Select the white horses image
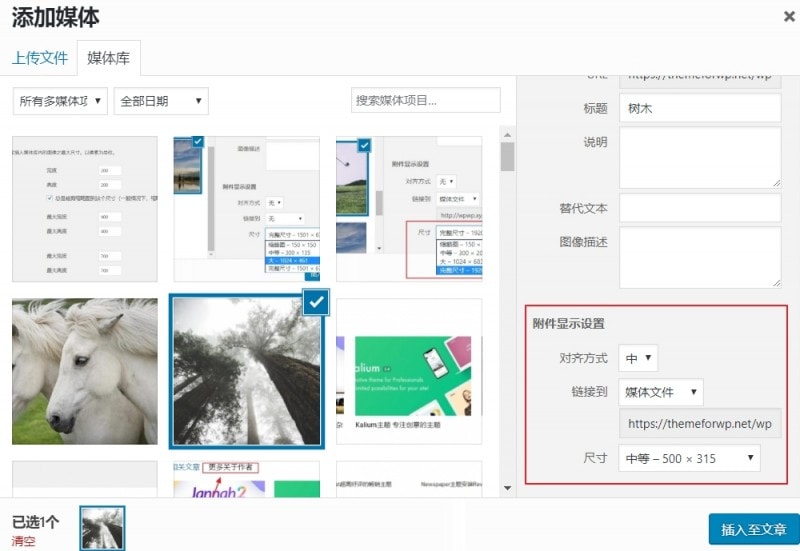 85,371
